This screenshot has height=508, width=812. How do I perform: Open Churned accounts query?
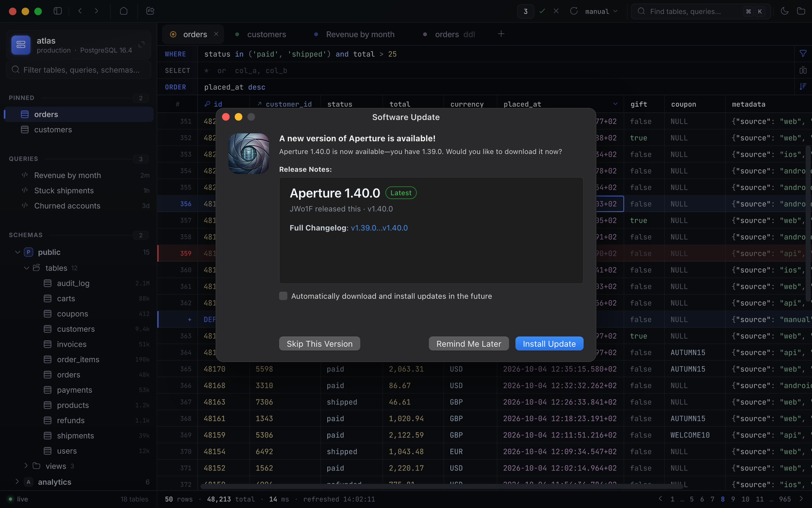point(79,206)
